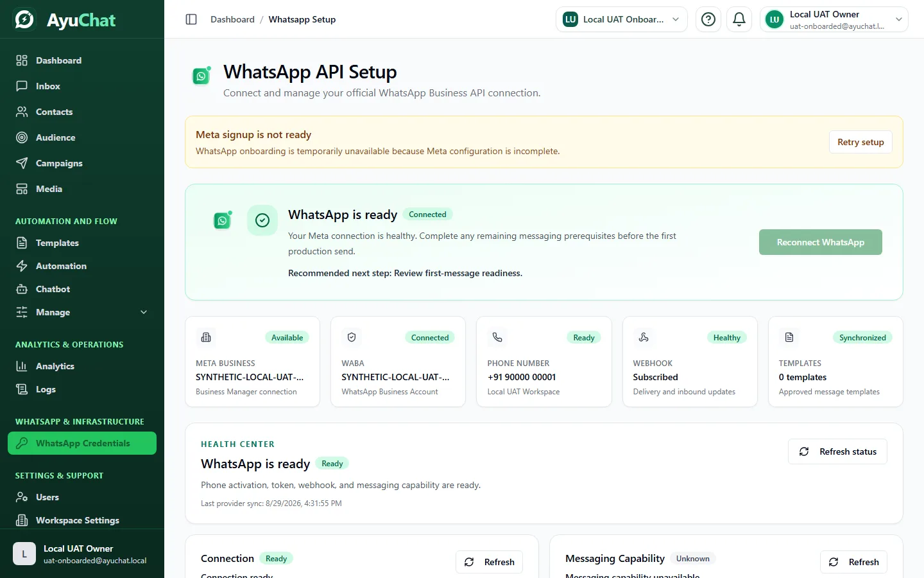The image size is (924, 578).
Task: Click the Templates document icon
Action: [x=22, y=243]
